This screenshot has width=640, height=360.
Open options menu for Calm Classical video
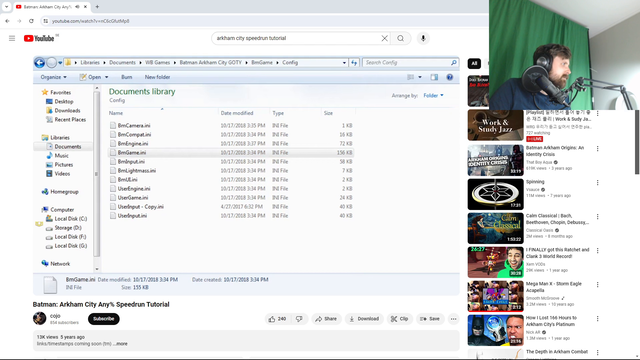[598, 216]
